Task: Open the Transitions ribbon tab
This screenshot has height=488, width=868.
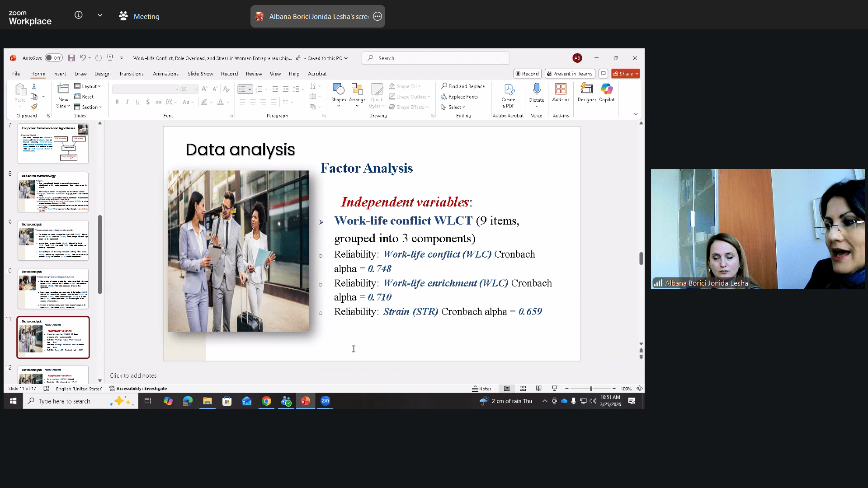Action: point(131,74)
